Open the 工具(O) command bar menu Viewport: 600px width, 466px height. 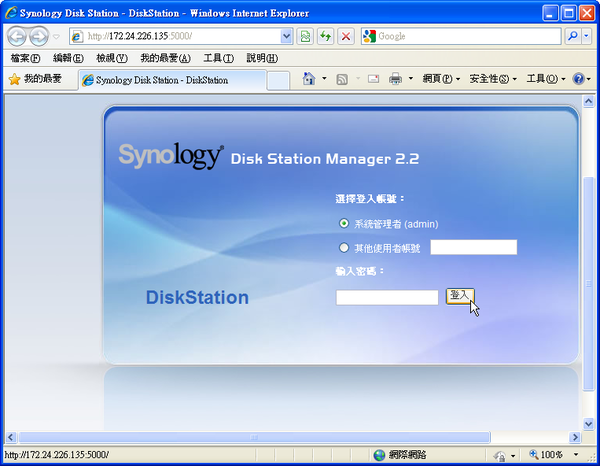click(x=546, y=79)
